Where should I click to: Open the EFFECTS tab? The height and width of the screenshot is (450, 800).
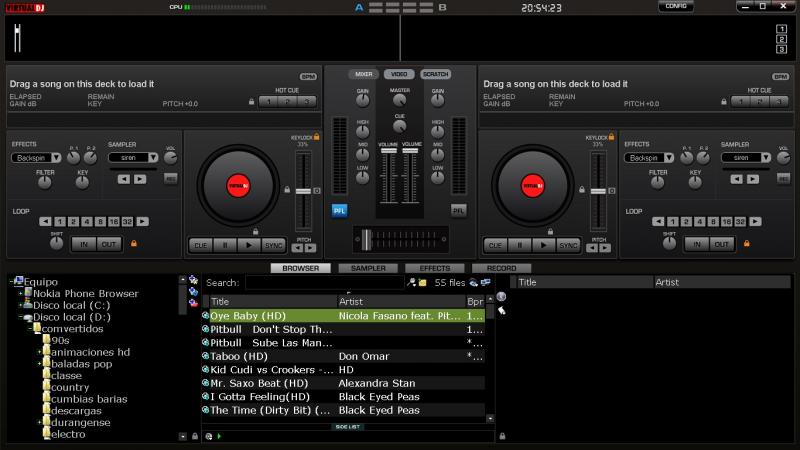point(435,268)
